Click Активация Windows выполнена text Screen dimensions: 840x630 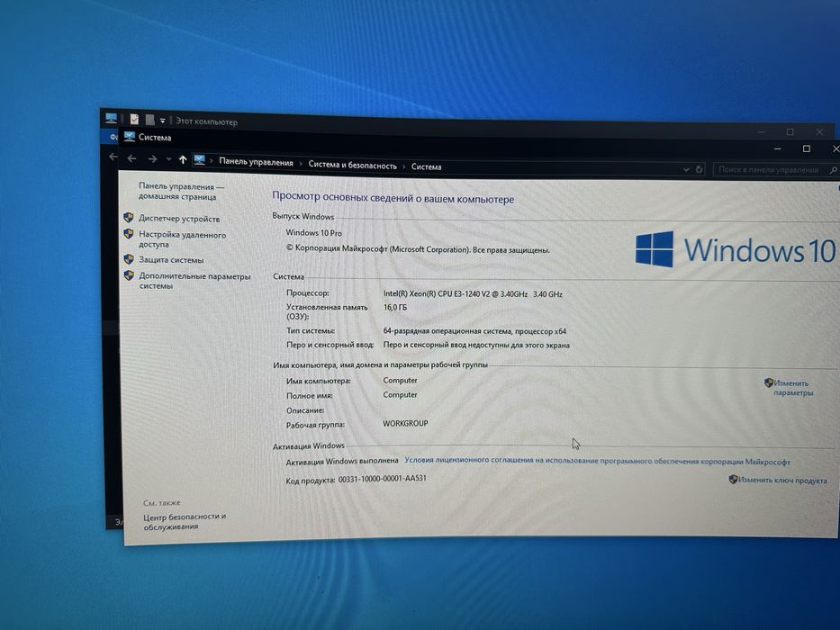tap(342, 461)
